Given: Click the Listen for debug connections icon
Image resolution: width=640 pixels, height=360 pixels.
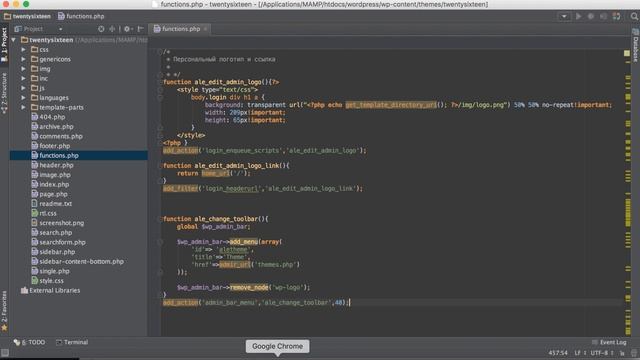Looking at the screenshot, I should (616, 16).
